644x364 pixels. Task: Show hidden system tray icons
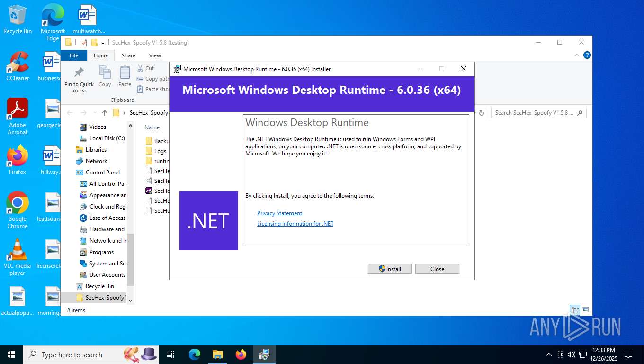[x=549, y=355]
